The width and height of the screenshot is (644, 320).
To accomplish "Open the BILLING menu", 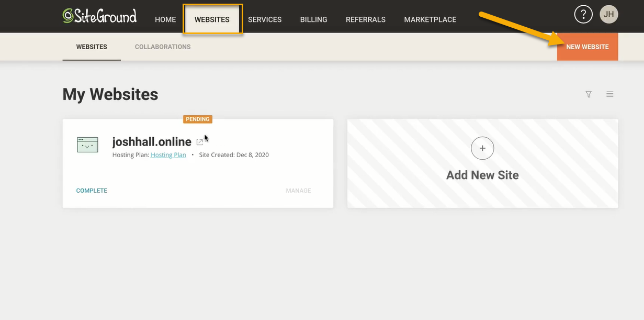I will pyautogui.click(x=314, y=19).
